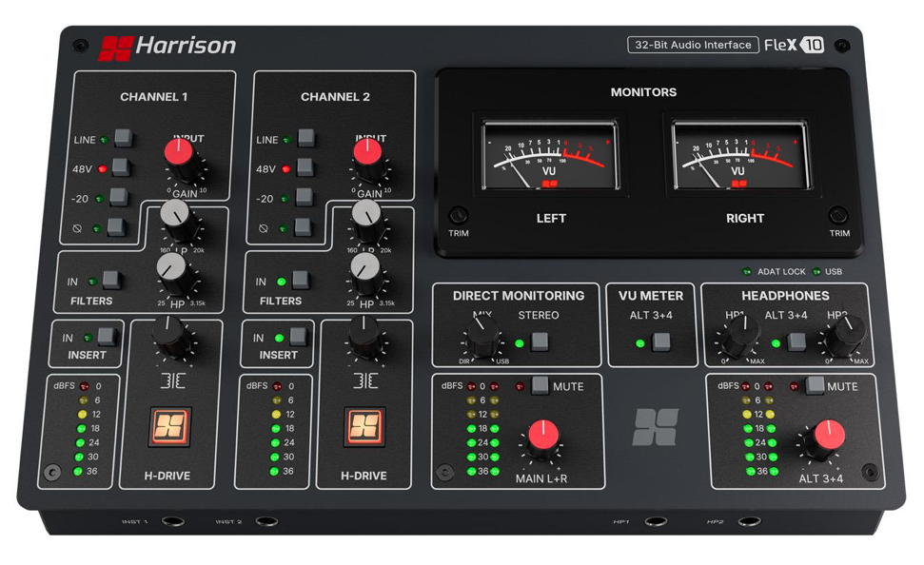Click the Channel 2 H-Drive amount knob

(x=364, y=337)
